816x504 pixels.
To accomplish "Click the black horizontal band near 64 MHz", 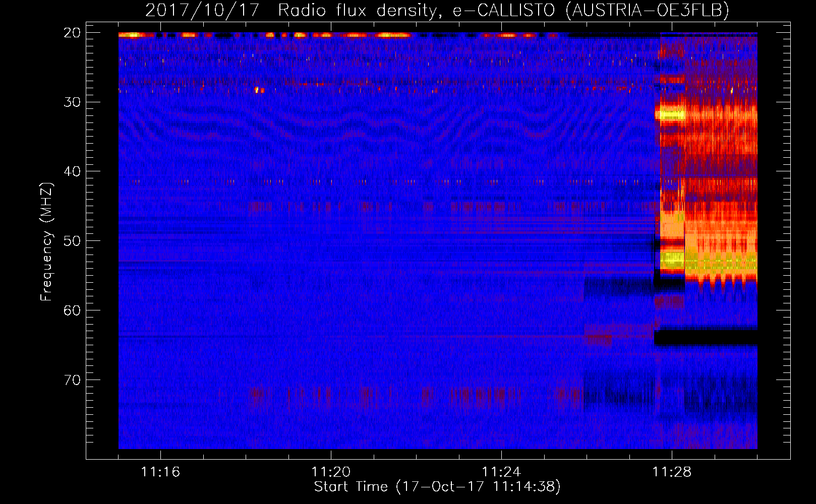I will [706, 337].
